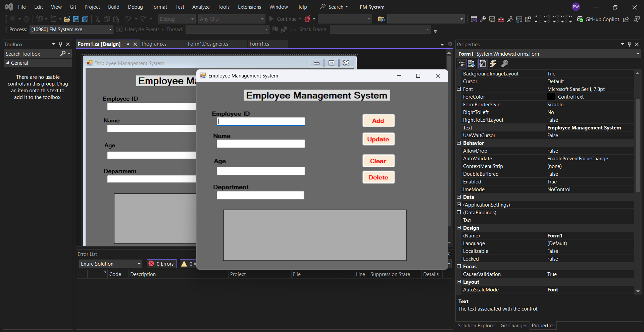Click the Hot Reload flame icon

(307, 19)
